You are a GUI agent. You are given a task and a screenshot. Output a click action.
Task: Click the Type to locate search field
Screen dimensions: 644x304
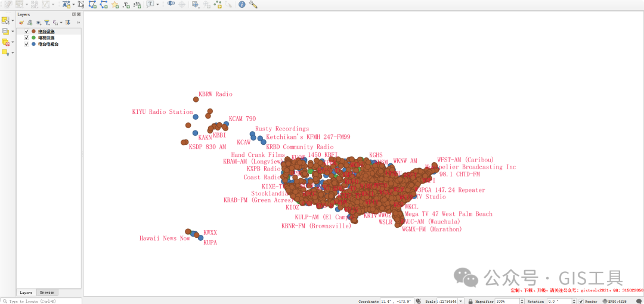click(x=41, y=301)
